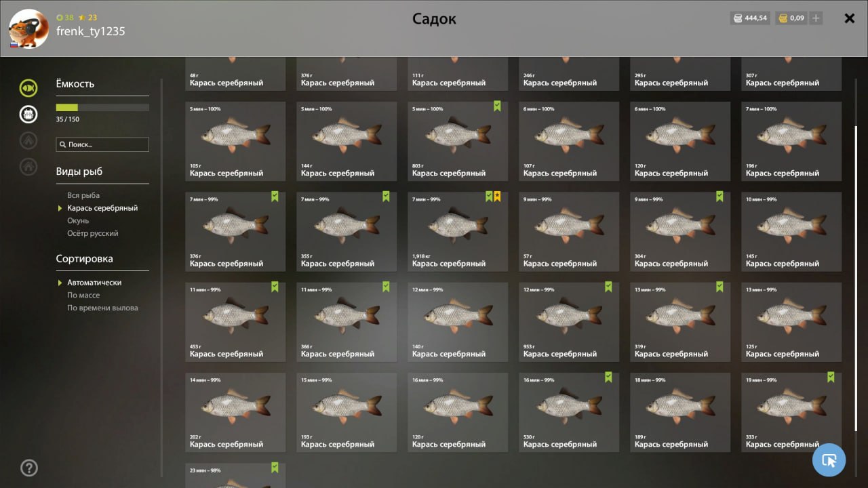
Task: Click the campfire icon in sidebar
Action: click(28, 140)
